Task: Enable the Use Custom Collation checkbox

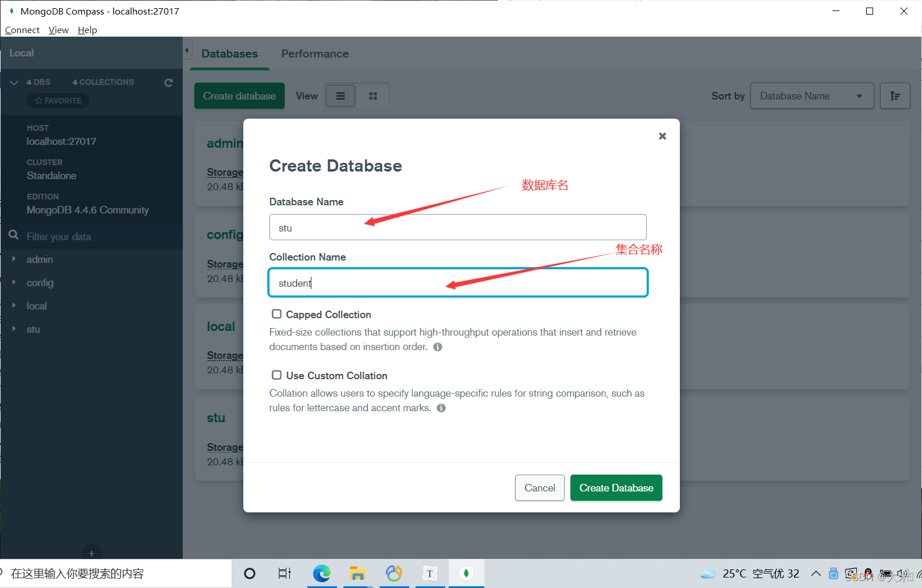Action: click(x=276, y=375)
